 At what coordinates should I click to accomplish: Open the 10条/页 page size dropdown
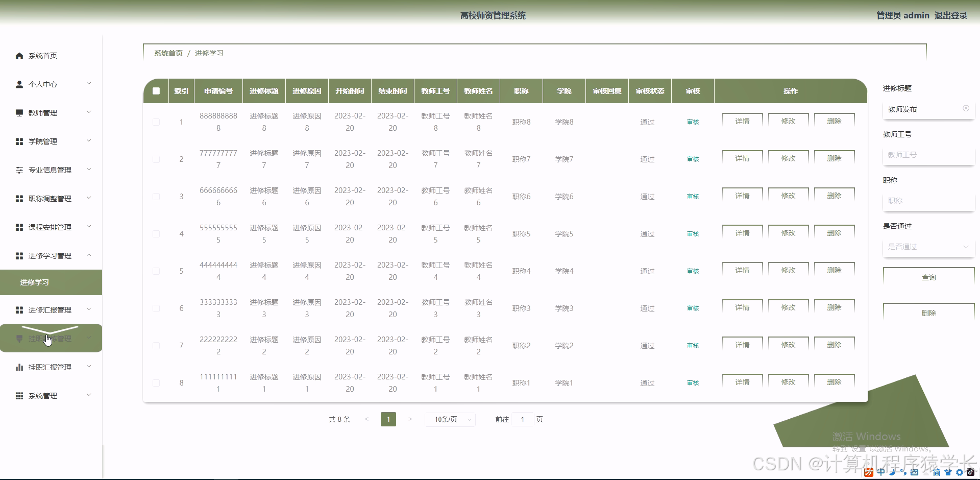point(450,419)
